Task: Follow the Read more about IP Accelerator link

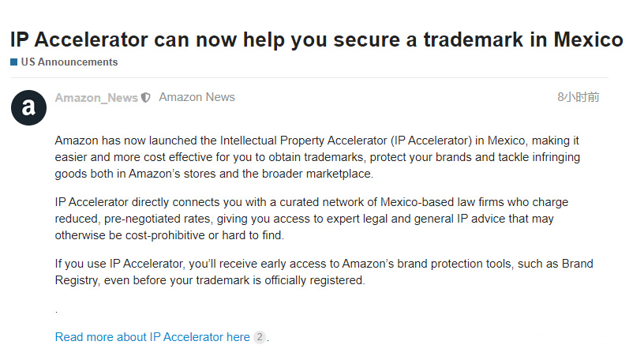Action: coord(152,337)
